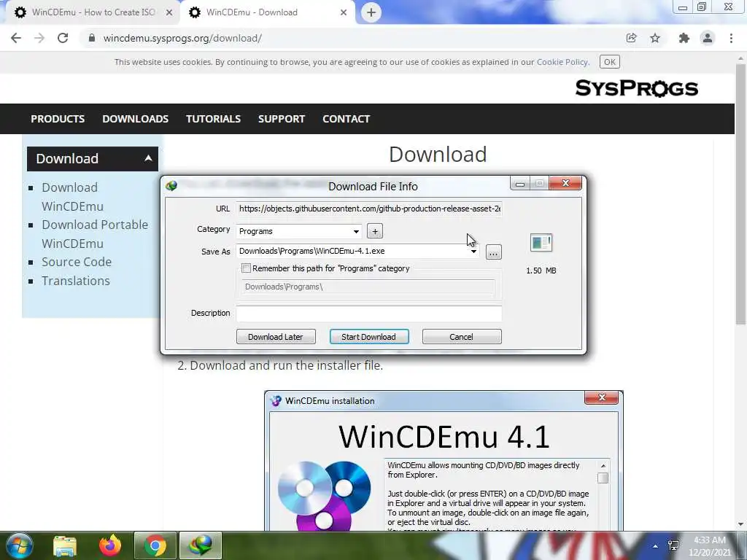The image size is (747, 560).
Task: Open the SUPPORT menu
Action: [282, 119]
